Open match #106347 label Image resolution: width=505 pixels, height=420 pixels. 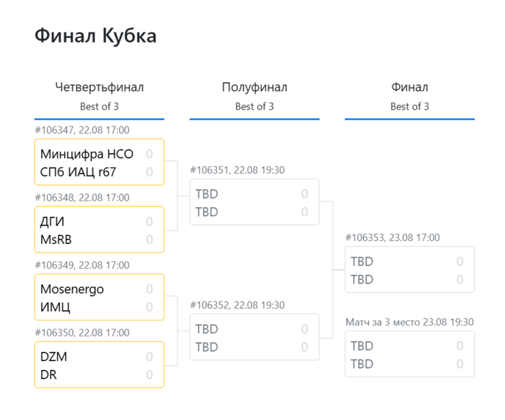tap(82, 130)
